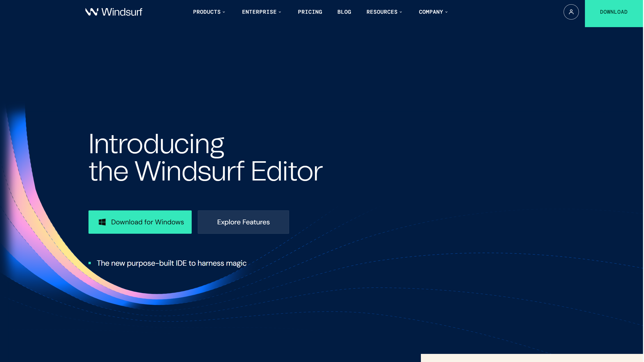Viewport: 644px width, 362px height.
Task: Expand the Products dropdown chevron
Action: click(224, 12)
